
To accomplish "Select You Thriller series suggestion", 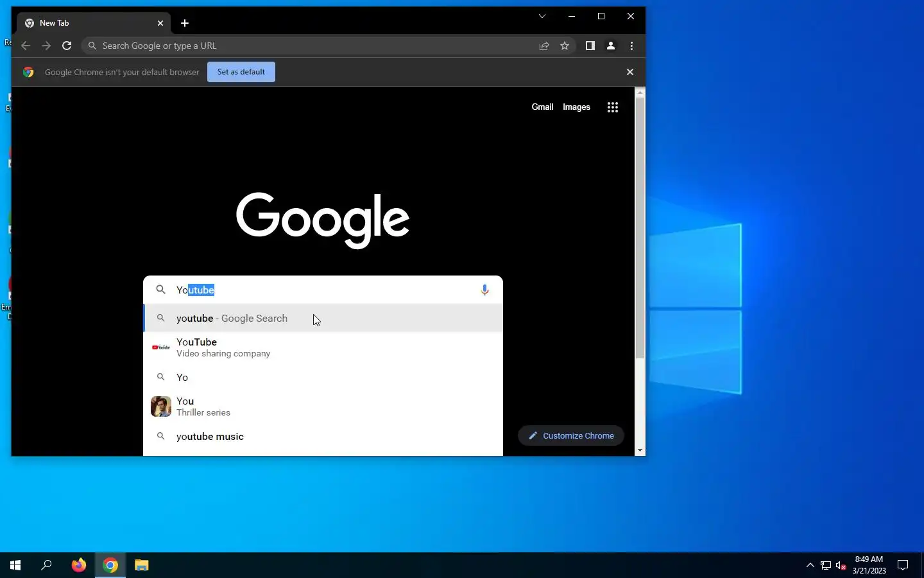I will [x=323, y=407].
